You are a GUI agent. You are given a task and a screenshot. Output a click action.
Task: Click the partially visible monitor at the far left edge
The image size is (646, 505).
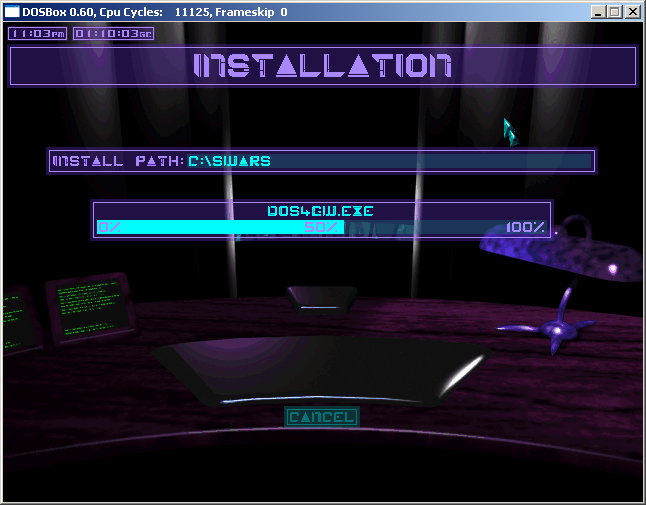click(x=17, y=318)
